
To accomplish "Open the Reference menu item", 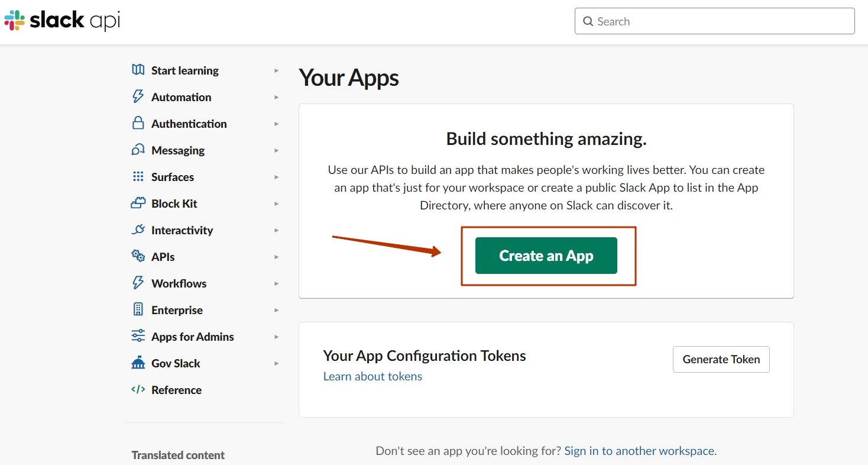I will click(176, 390).
